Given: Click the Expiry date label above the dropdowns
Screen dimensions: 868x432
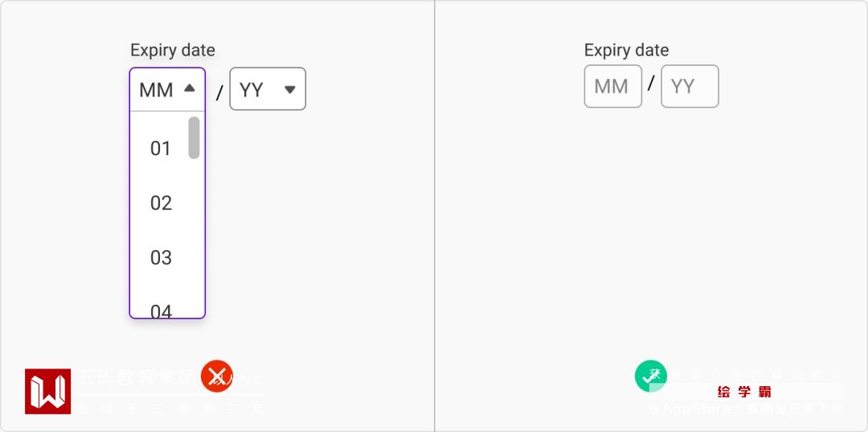Looking at the screenshot, I should tap(173, 50).
